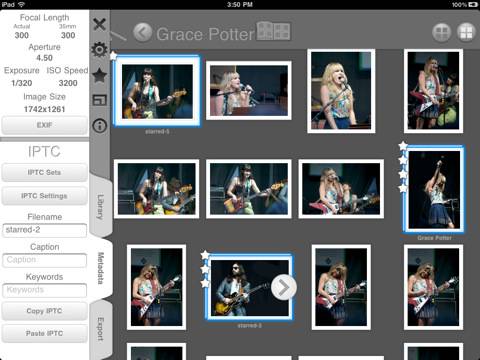Expand the starred-3 photo with the right chevron
Viewport: 480px width, 360px height.
tap(284, 287)
